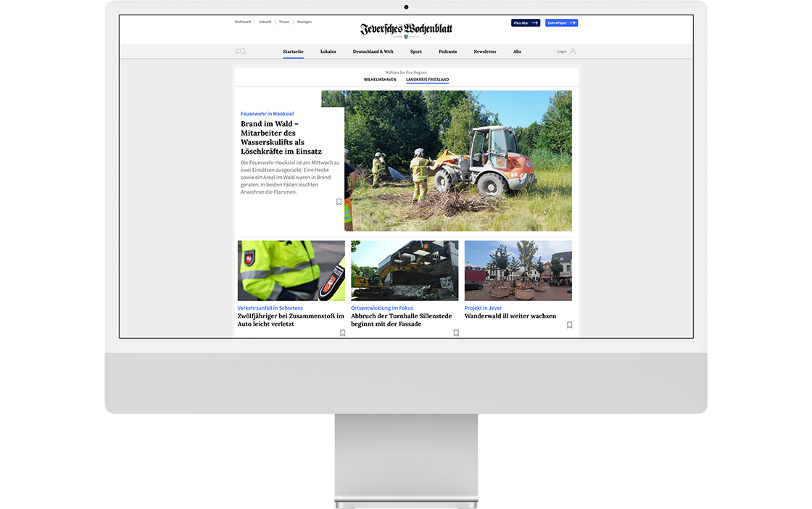Open the Lokales section
This screenshot has height=509, width=812.
(328, 51)
